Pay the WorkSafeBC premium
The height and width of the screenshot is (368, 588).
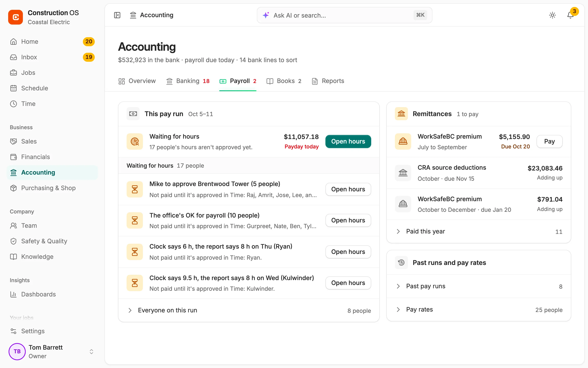tap(549, 141)
